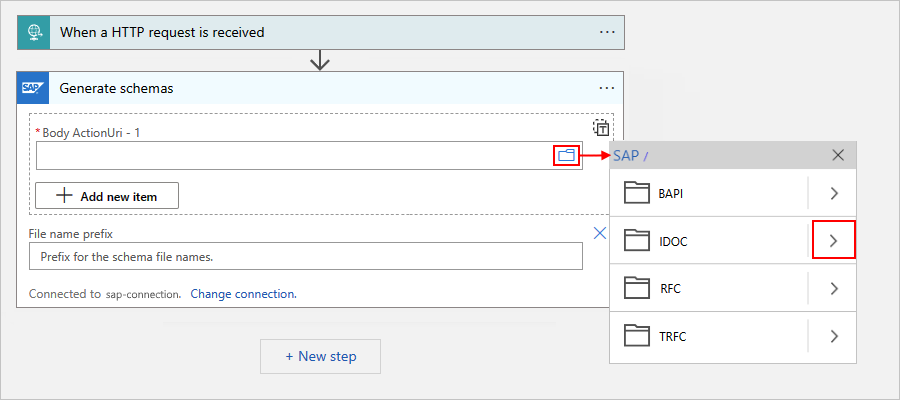Image resolution: width=900 pixels, height=400 pixels.
Task: Expand the TRFC folder chevron
Action: point(834,336)
